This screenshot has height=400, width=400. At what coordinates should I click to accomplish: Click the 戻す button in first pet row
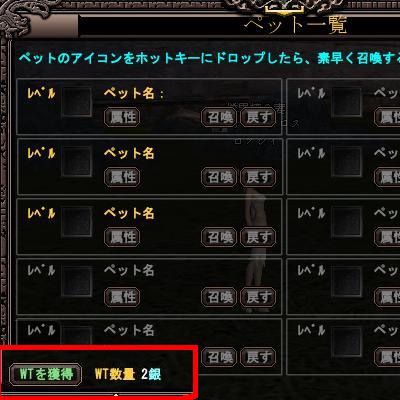[258, 117]
